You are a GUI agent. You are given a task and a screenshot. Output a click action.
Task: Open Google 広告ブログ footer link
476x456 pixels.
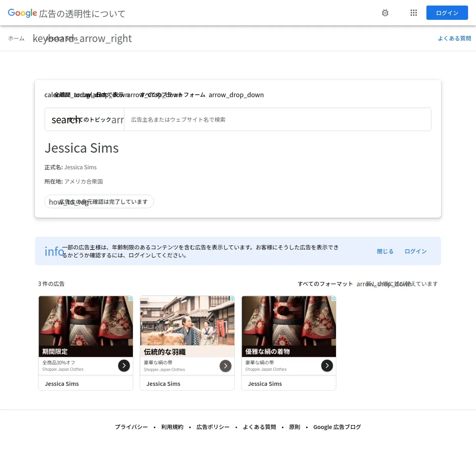337,427
